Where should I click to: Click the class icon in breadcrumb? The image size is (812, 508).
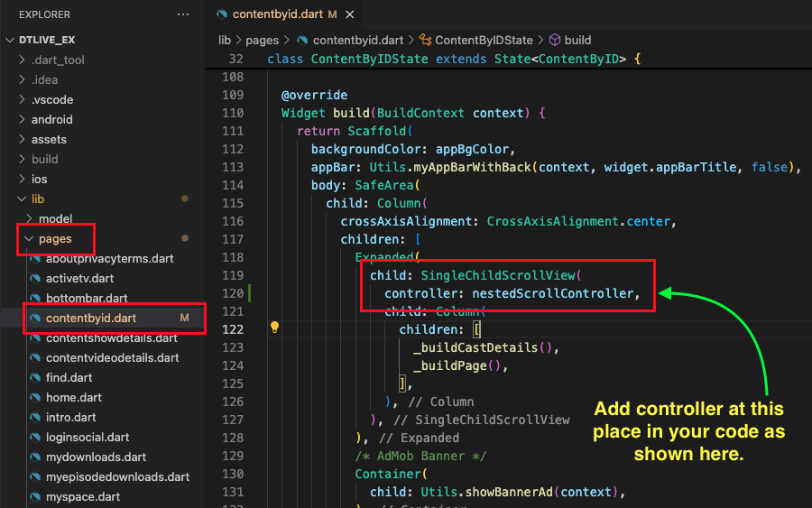point(425,40)
